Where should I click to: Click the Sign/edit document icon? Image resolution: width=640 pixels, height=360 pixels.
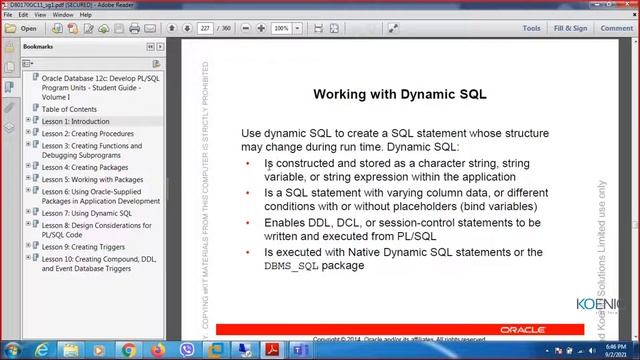[89, 29]
